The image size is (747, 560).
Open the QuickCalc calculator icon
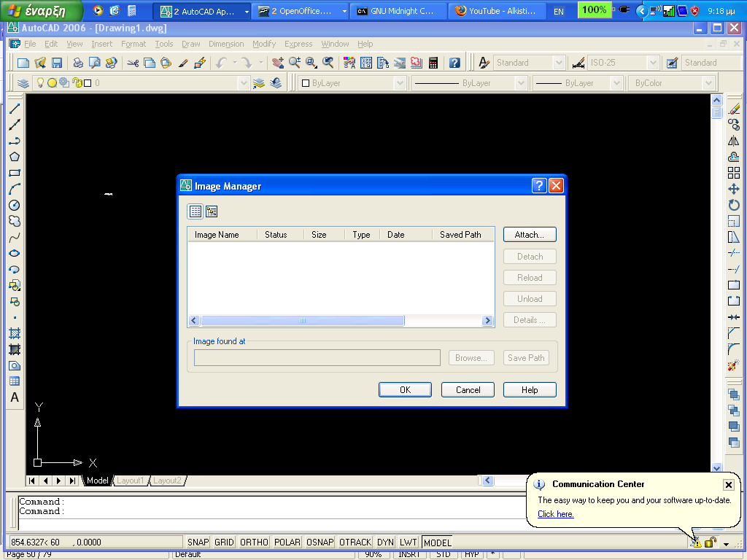click(433, 63)
